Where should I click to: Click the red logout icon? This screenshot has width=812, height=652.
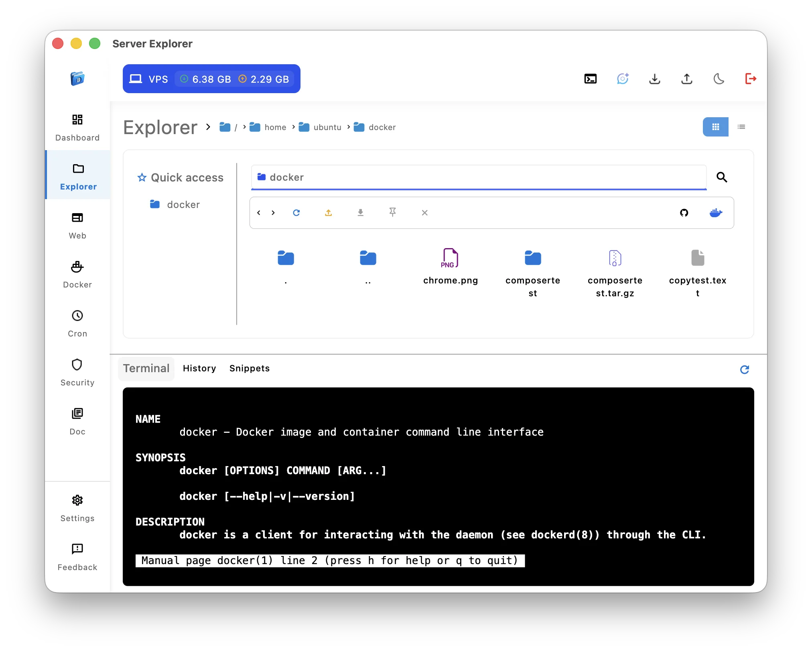point(751,79)
